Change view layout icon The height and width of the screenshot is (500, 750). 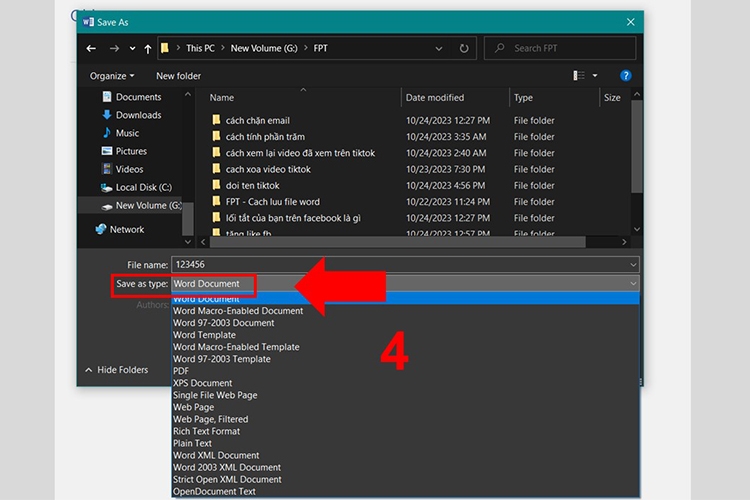click(x=579, y=76)
